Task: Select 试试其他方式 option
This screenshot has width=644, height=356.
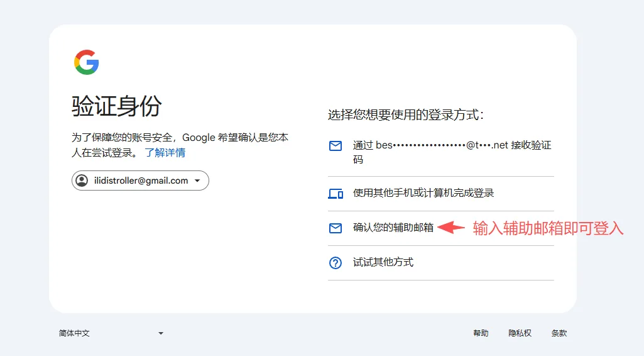Action: coord(441,263)
